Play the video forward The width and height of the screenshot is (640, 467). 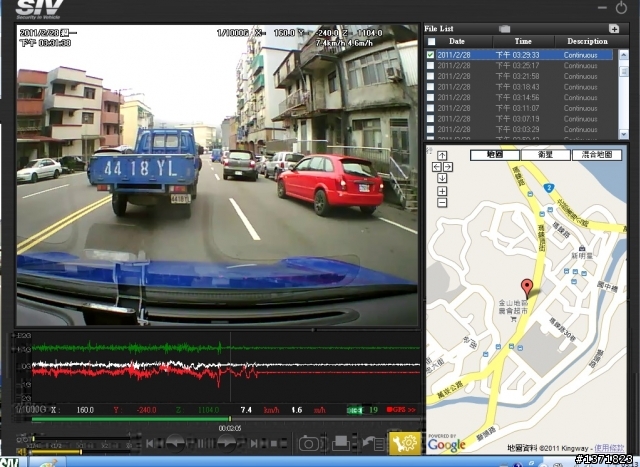[x=227, y=443]
